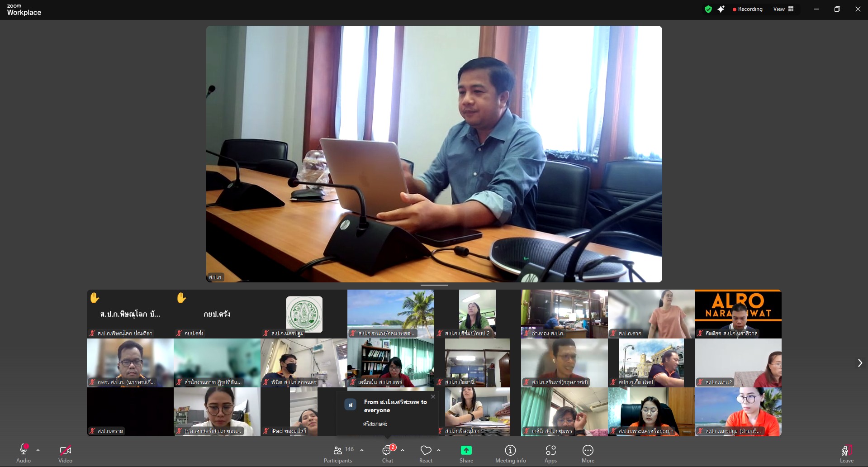Open the View layout menu
The width and height of the screenshot is (868, 467).
click(783, 9)
